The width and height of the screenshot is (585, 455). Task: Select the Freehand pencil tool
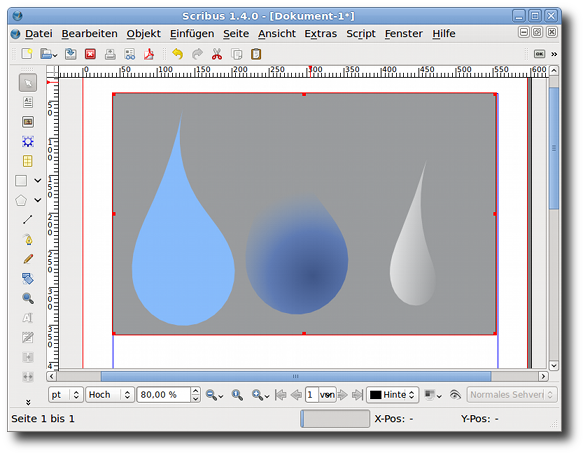(28, 259)
